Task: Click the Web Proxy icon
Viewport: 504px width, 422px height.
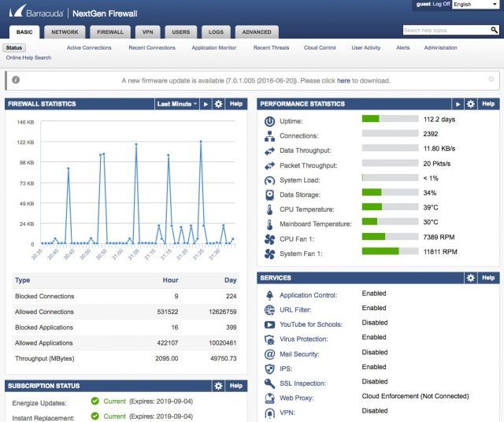Action: 269,398
